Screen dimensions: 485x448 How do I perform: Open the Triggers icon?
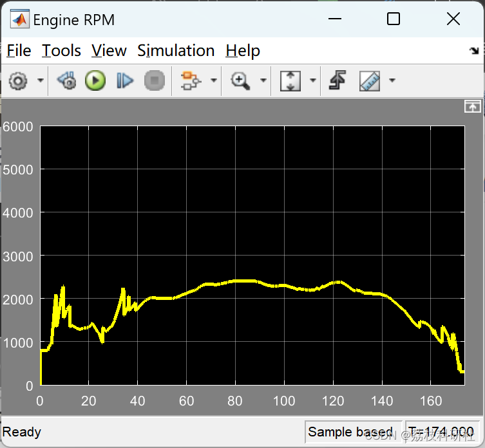[338, 80]
